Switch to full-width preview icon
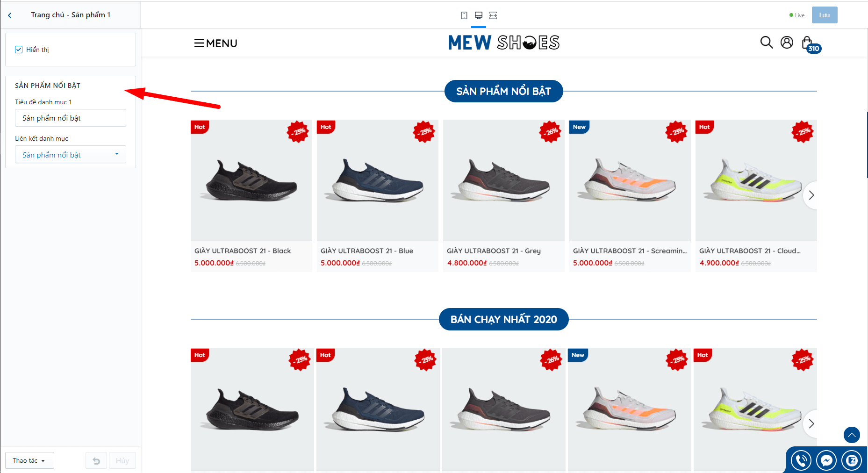The image size is (868, 473). pos(493,15)
